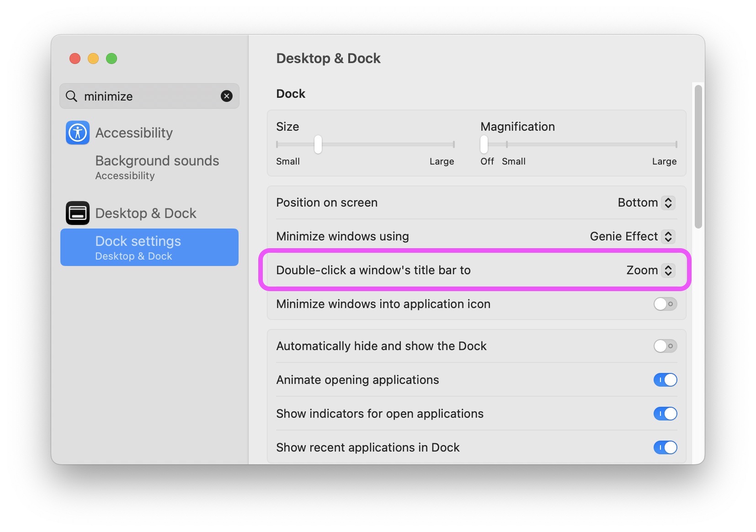Toggle Show recent applications in Dock
The image size is (756, 532).
pyautogui.click(x=665, y=447)
